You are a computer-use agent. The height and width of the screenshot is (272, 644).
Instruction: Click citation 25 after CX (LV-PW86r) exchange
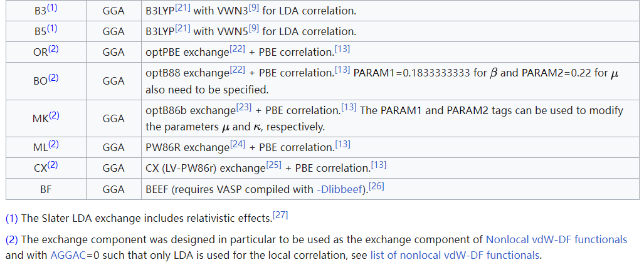274,164
